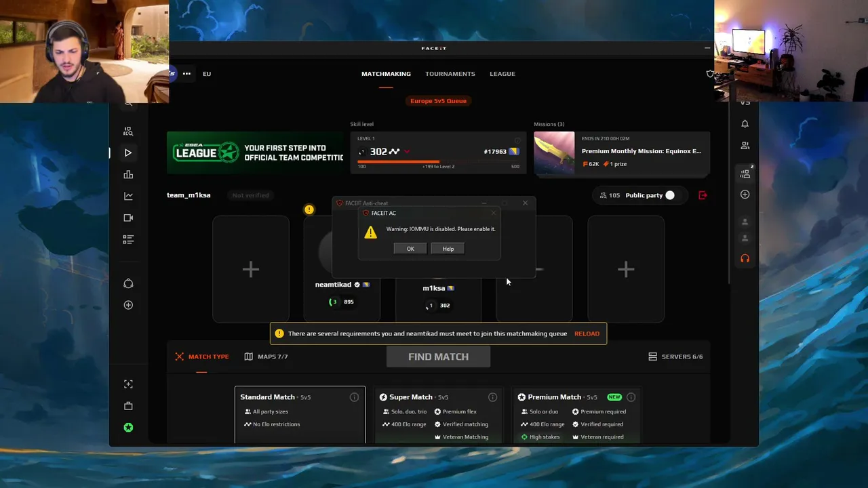Click the Missions (3) heading
Viewport: 868px width, 488px height.
549,124
